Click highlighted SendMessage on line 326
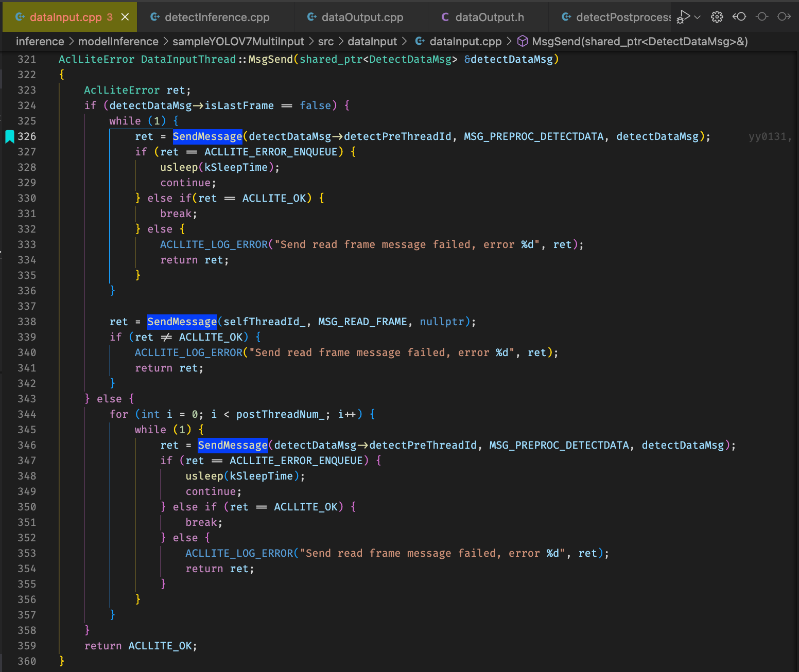The image size is (799, 672). 207,136
